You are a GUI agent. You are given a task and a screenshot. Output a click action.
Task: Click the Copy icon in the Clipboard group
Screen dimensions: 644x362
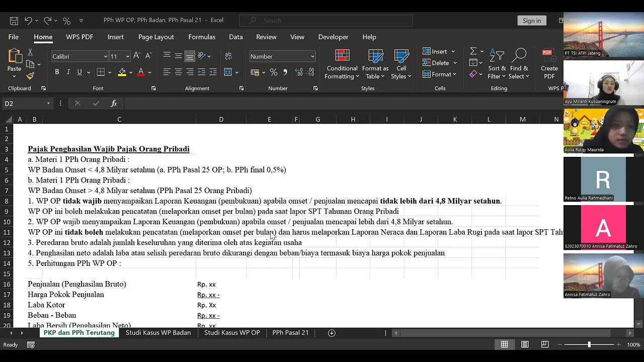pyautogui.click(x=30, y=64)
